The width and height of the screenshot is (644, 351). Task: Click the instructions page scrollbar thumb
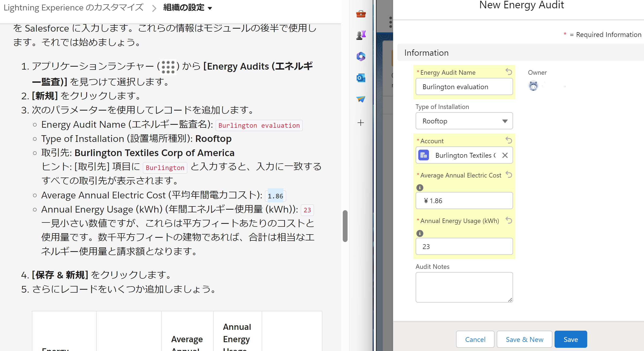[x=345, y=226]
